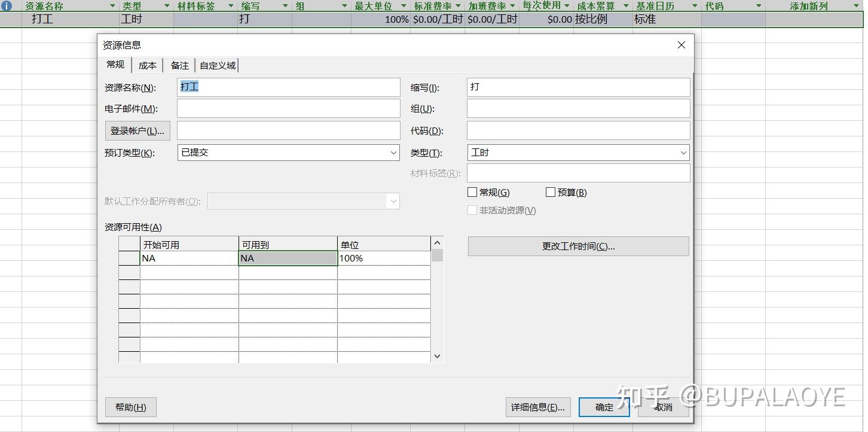Open the 标准费率 column filter dropdown

pyautogui.click(x=458, y=6)
